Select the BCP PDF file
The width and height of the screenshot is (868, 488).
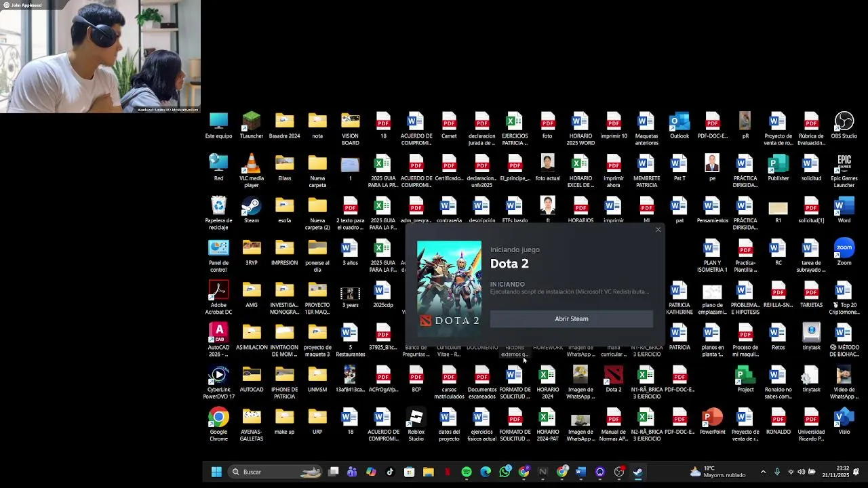point(416,378)
